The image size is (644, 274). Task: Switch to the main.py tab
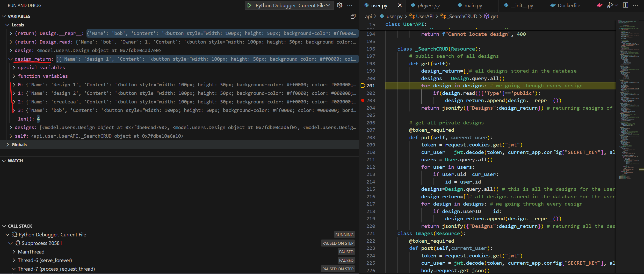coord(473,5)
